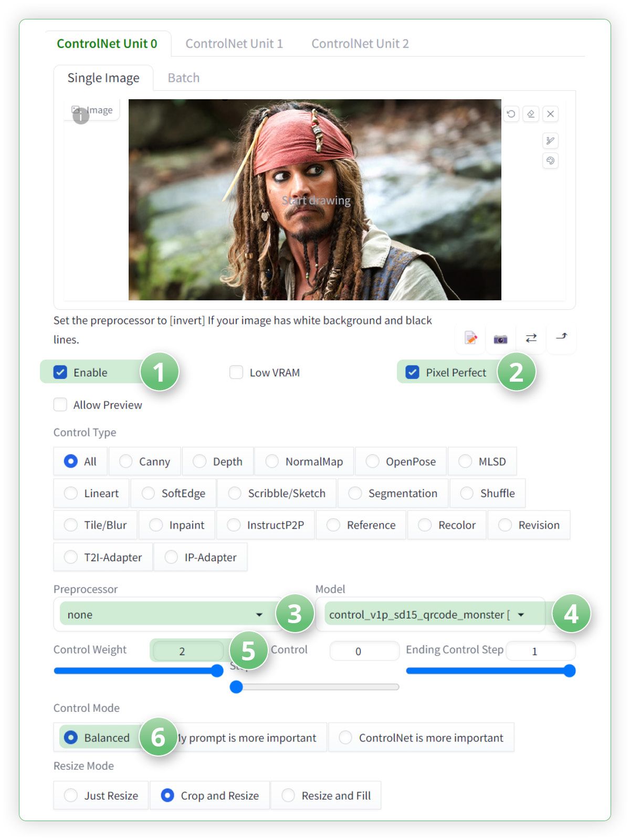Click the webcam camera icon
Screen dimensions: 630x840
500,339
